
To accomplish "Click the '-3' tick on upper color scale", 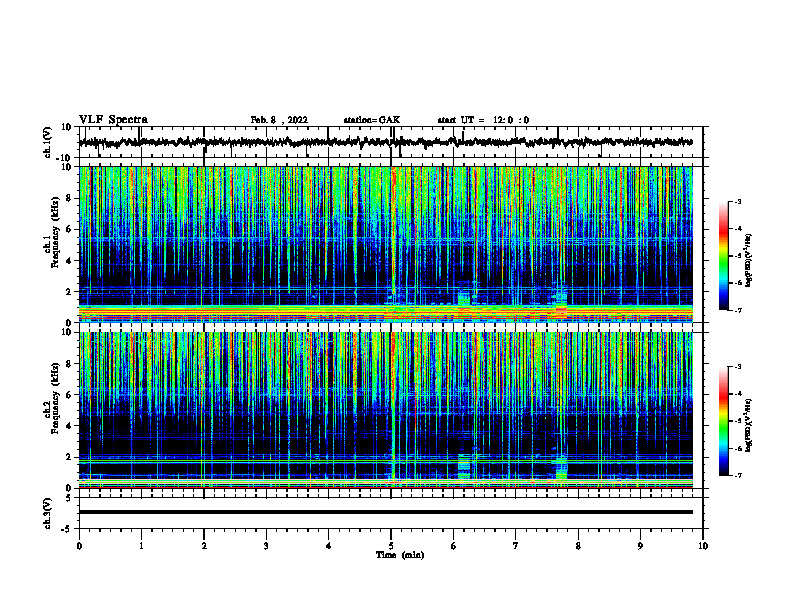I will (x=738, y=202).
